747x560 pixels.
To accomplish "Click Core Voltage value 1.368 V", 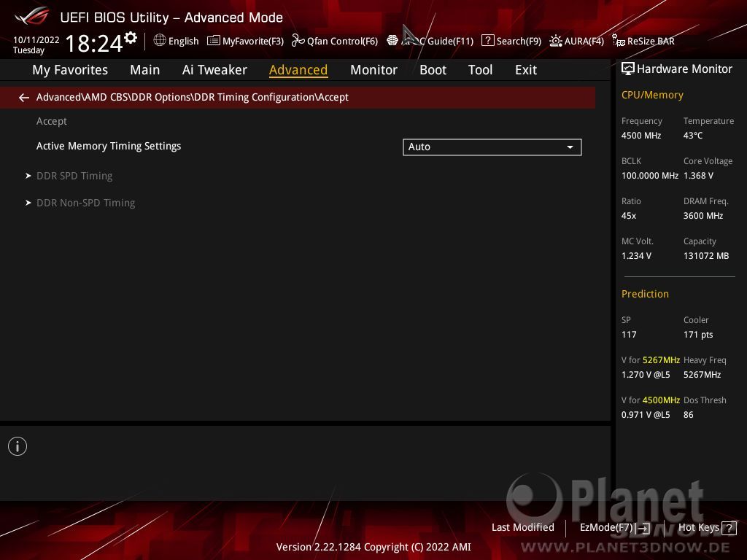I will click(x=698, y=176).
